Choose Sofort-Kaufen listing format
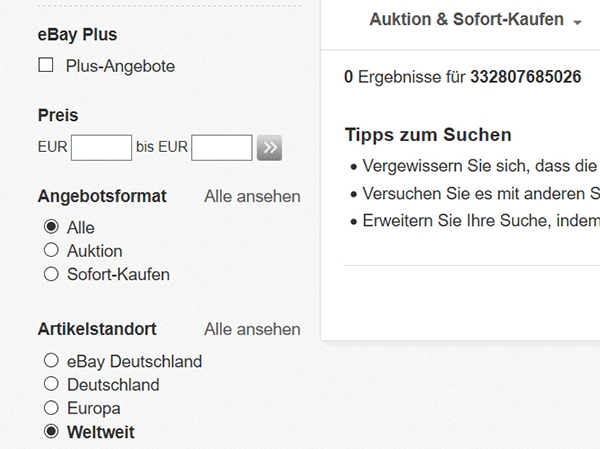This screenshot has width=600, height=449. (51, 274)
